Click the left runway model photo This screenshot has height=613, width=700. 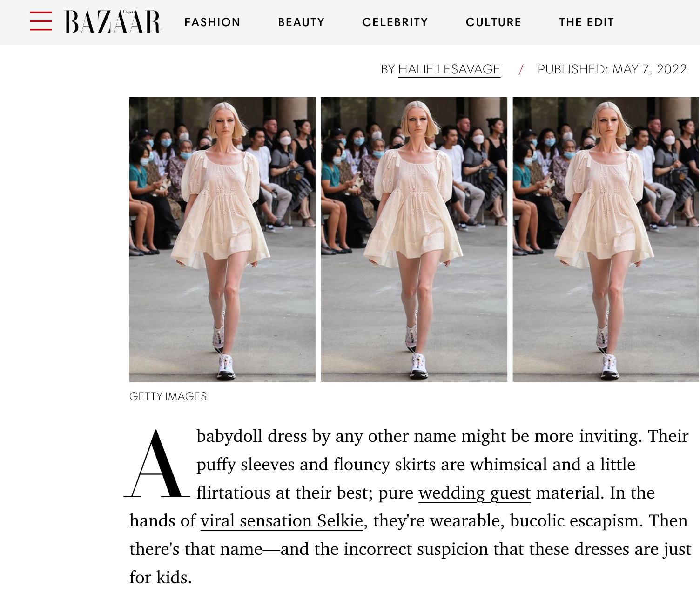[x=222, y=240]
